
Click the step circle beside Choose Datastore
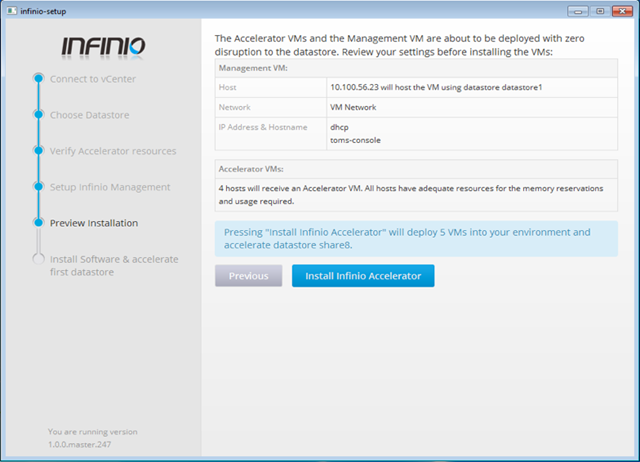click(x=38, y=115)
